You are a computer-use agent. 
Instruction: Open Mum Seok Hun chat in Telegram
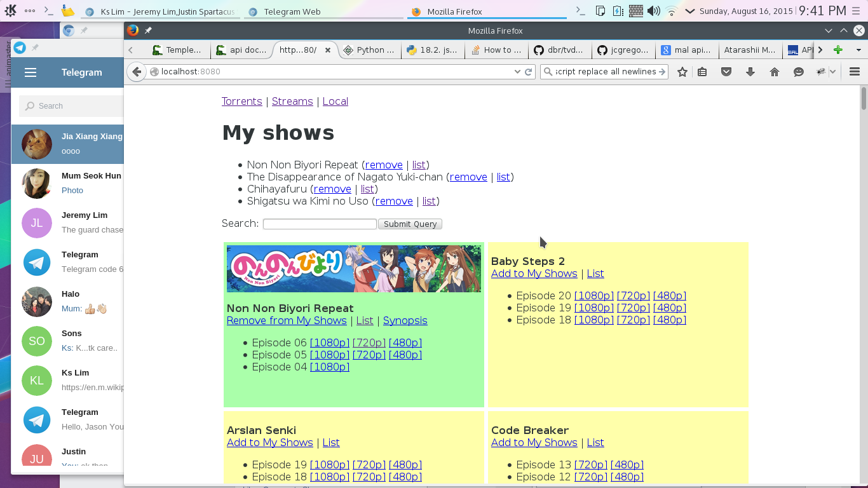(x=67, y=184)
